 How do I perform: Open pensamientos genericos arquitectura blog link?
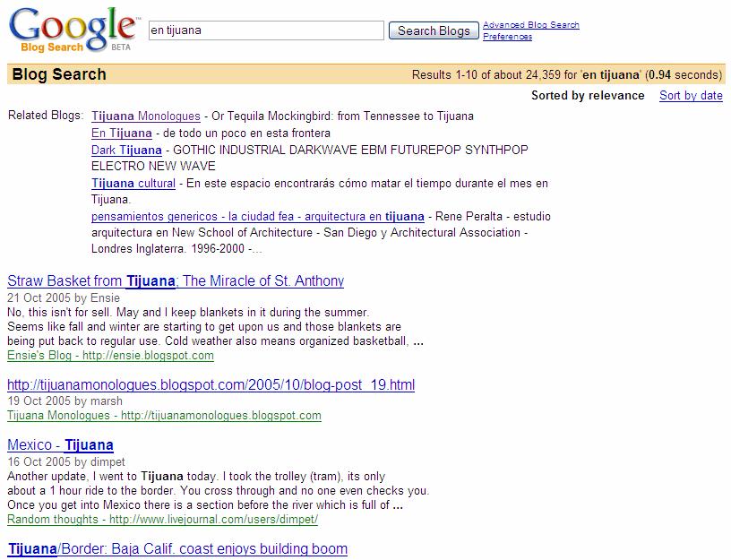coord(258,217)
